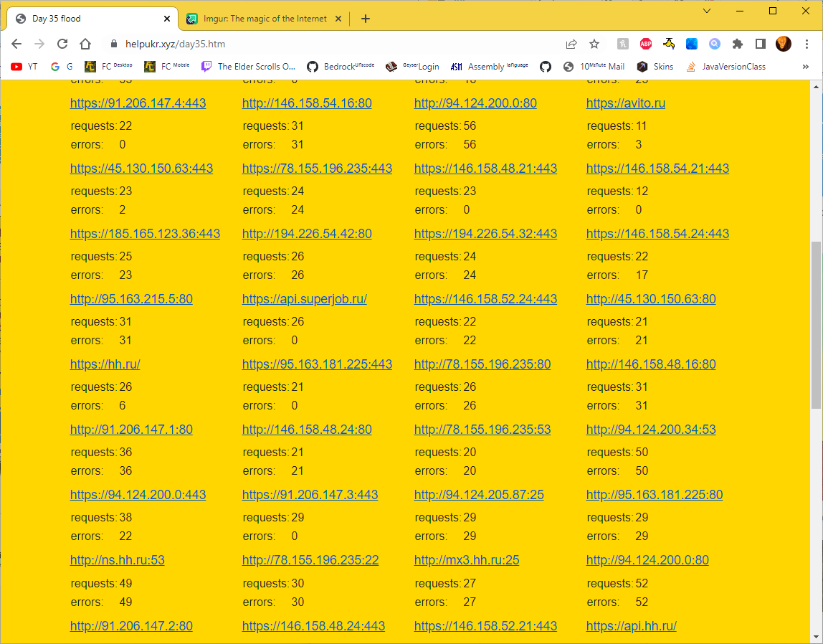Open link http://78.155.196.235:53
The height and width of the screenshot is (644, 823).
click(x=482, y=430)
